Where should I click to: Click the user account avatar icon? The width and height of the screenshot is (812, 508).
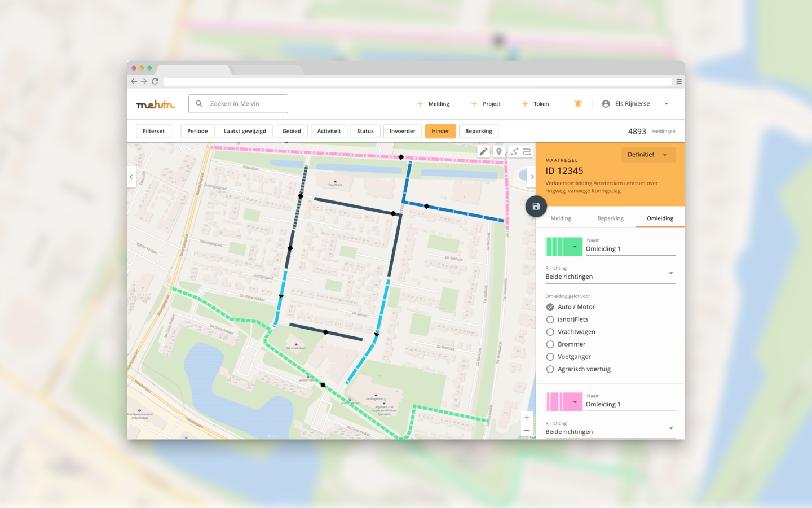(606, 104)
